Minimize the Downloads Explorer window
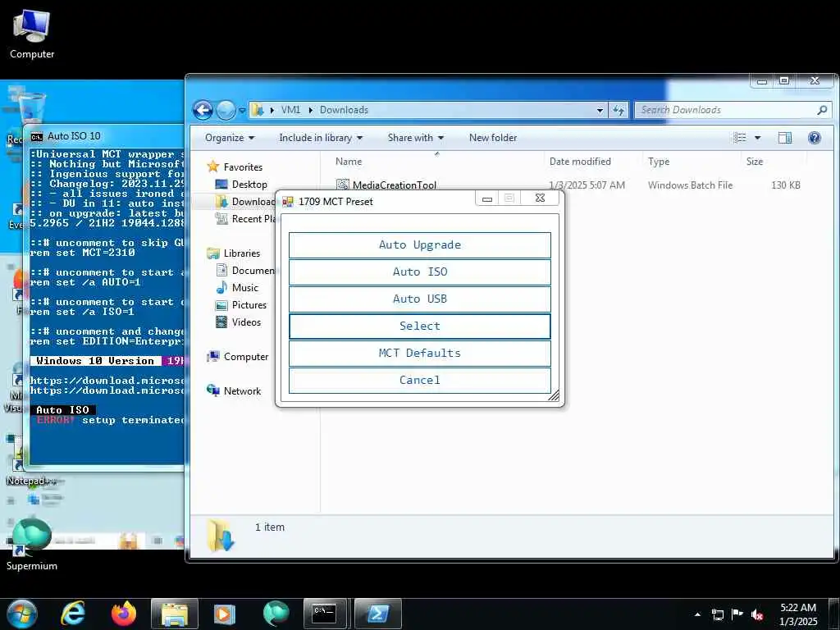This screenshot has height=630, width=840. [762, 81]
